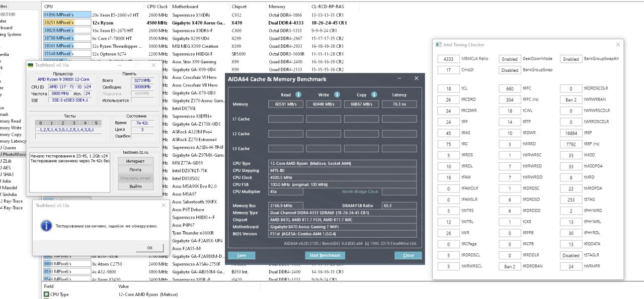Select CPU PhotoWorxx in the left sidebar tree

click(13, 154)
